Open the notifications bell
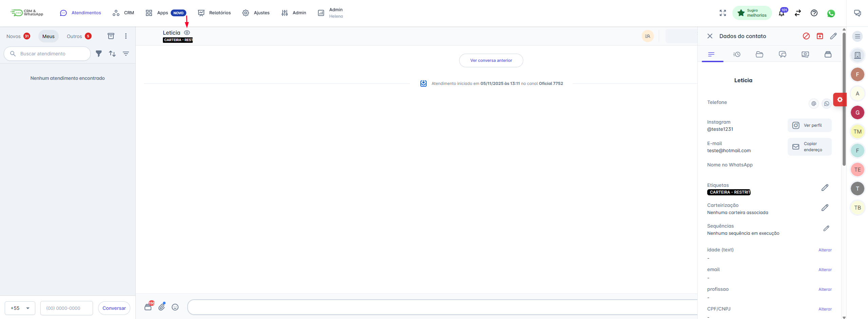Viewport: 868px width, 319px height. coord(781,13)
